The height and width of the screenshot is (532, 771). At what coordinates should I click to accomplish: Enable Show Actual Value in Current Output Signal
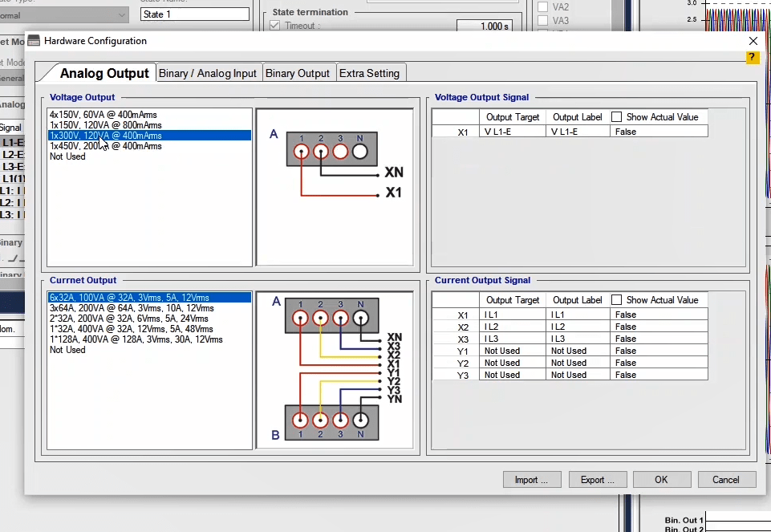tap(617, 300)
